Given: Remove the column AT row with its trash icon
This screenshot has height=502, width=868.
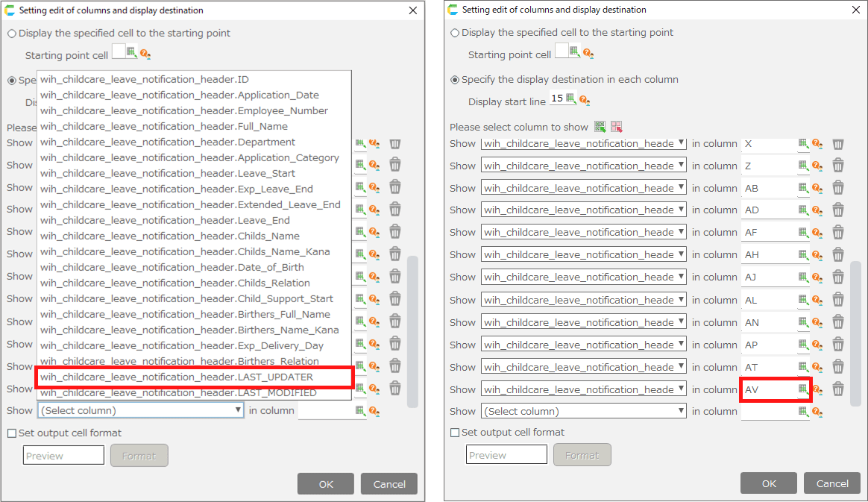Looking at the screenshot, I should click(x=838, y=367).
